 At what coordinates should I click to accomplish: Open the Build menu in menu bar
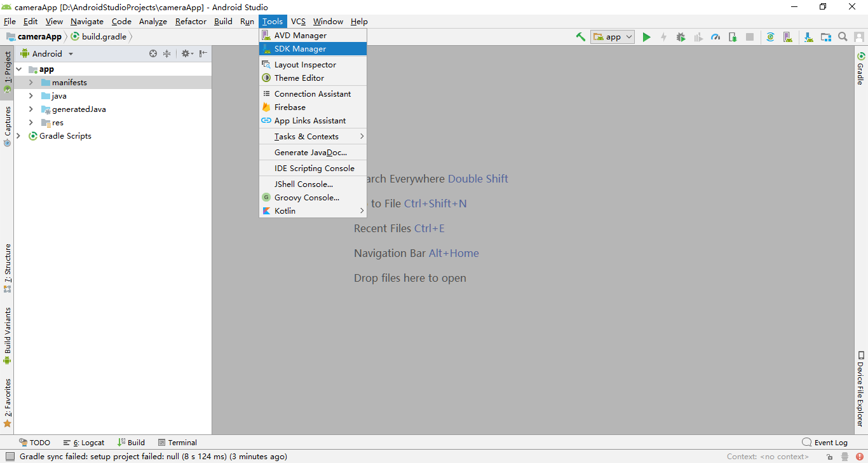[x=223, y=22]
